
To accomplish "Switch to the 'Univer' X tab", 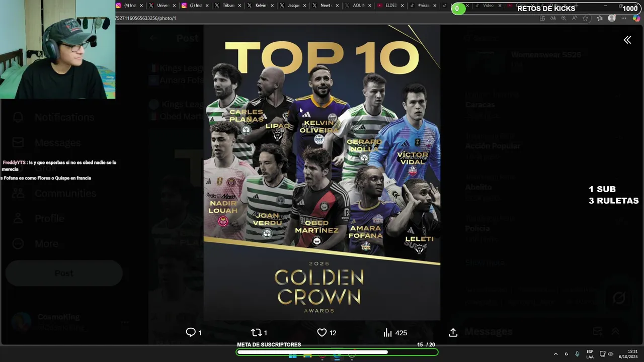I will point(163,6).
